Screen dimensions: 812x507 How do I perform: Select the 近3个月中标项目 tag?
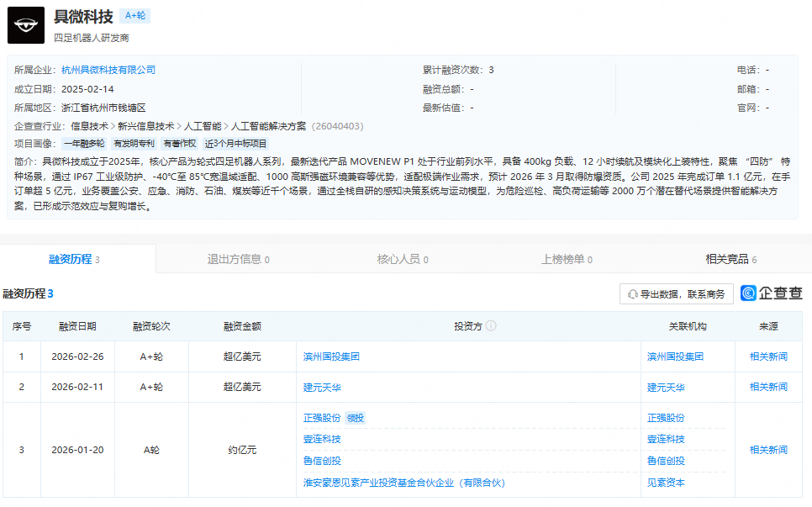[x=235, y=144]
